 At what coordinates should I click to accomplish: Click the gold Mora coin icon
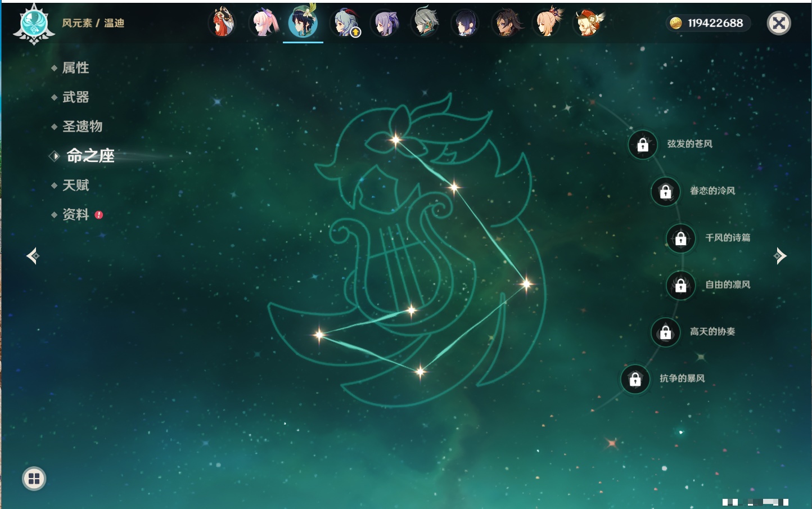click(676, 23)
